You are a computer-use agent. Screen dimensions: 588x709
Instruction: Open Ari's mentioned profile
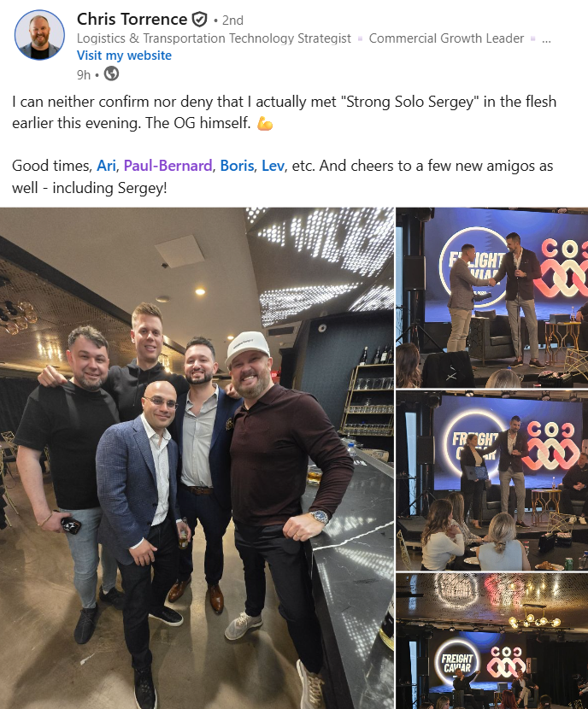pos(106,166)
